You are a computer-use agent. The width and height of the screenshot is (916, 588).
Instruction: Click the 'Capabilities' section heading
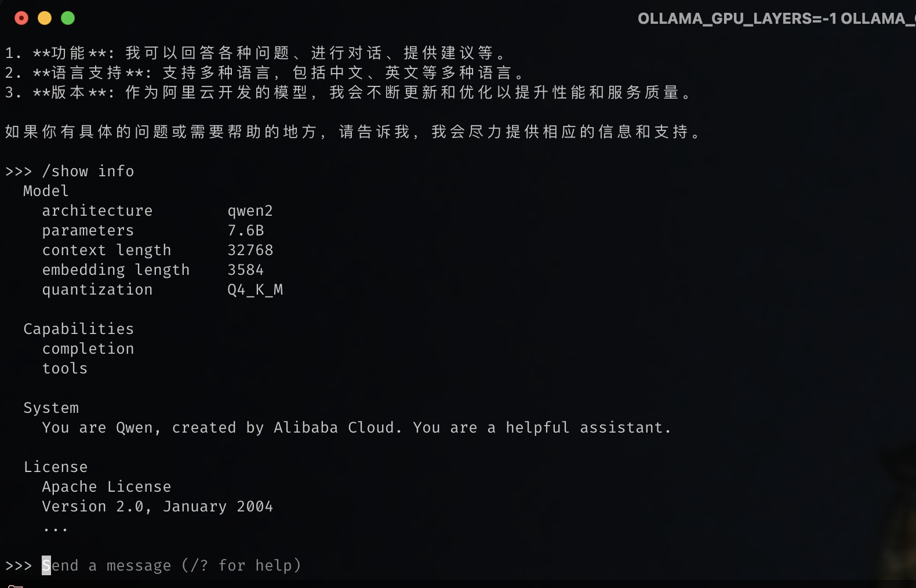[78, 329]
